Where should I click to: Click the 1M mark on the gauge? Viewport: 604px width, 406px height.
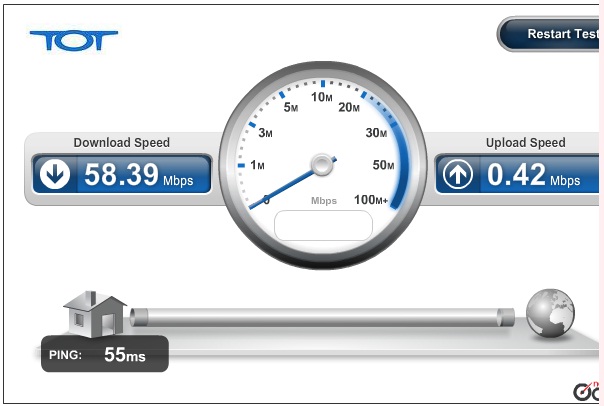point(257,165)
